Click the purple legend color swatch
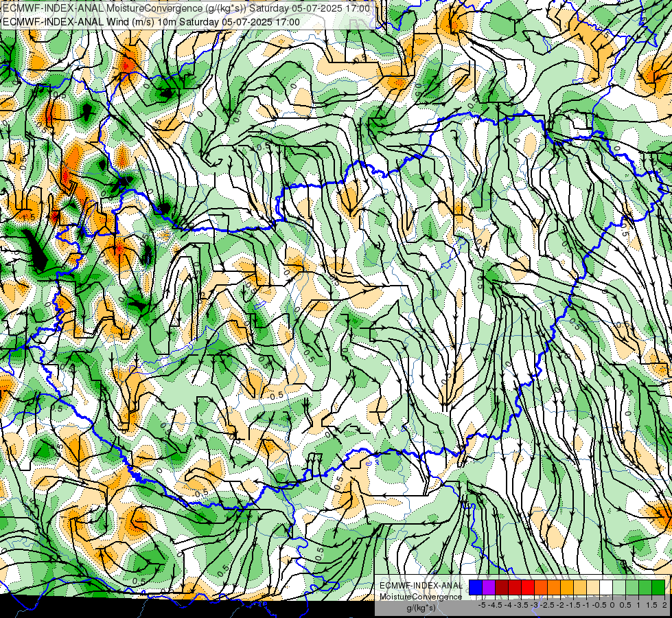 point(489,588)
